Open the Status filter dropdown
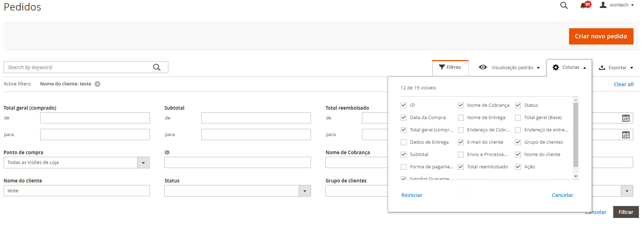The image size is (644, 227). (237, 191)
